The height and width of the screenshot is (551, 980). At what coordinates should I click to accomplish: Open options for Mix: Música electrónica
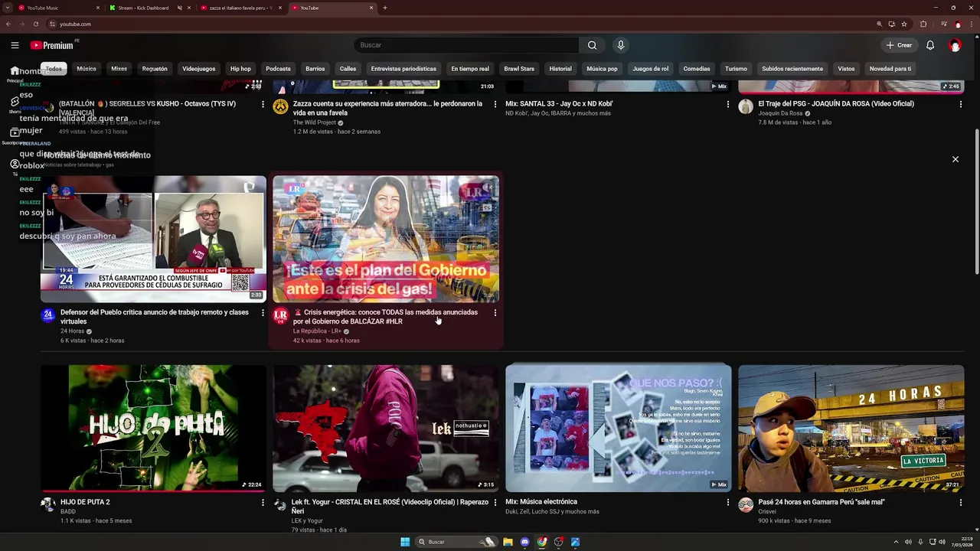pyautogui.click(x=728, y=502)
